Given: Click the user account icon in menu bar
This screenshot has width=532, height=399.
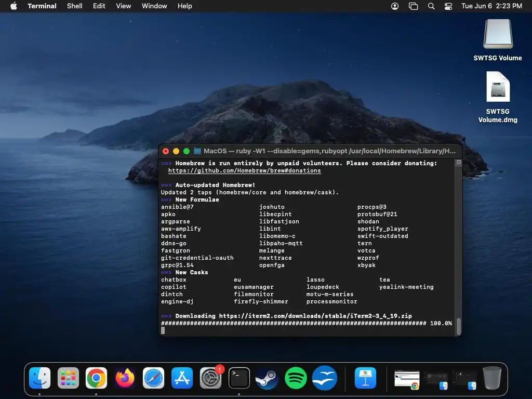Looking at the screenshot, I should point(395,6).
